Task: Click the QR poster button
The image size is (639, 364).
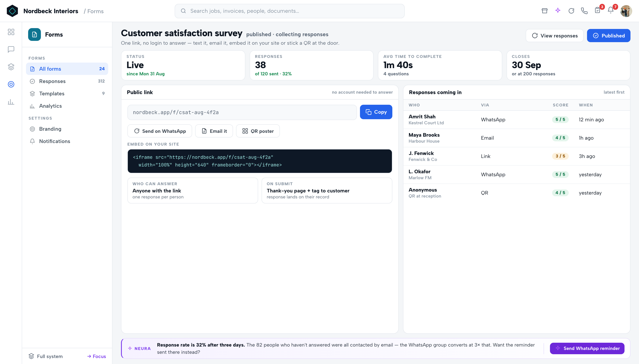Action: (258, 131)
